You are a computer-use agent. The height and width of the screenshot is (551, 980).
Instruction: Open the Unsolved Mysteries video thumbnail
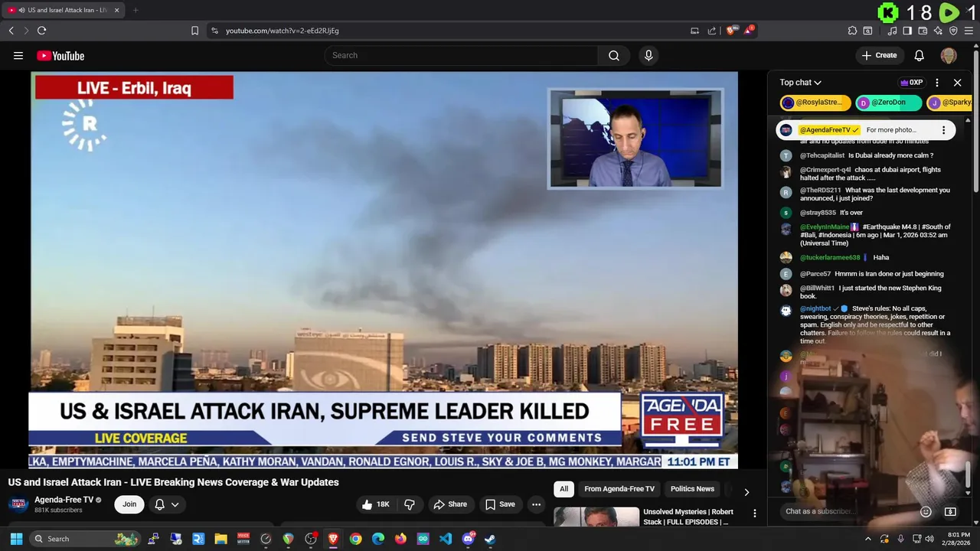tap(596, 517)
